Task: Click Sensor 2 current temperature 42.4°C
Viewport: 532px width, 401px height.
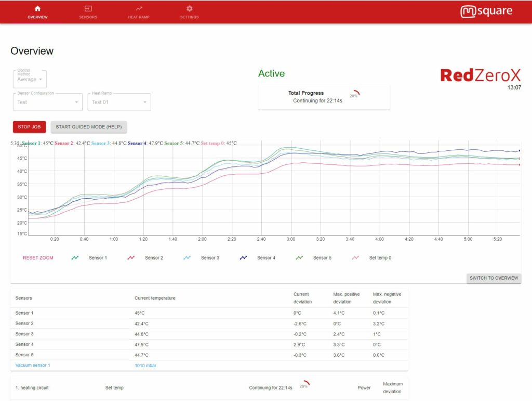Action: (x=141, y=324)
